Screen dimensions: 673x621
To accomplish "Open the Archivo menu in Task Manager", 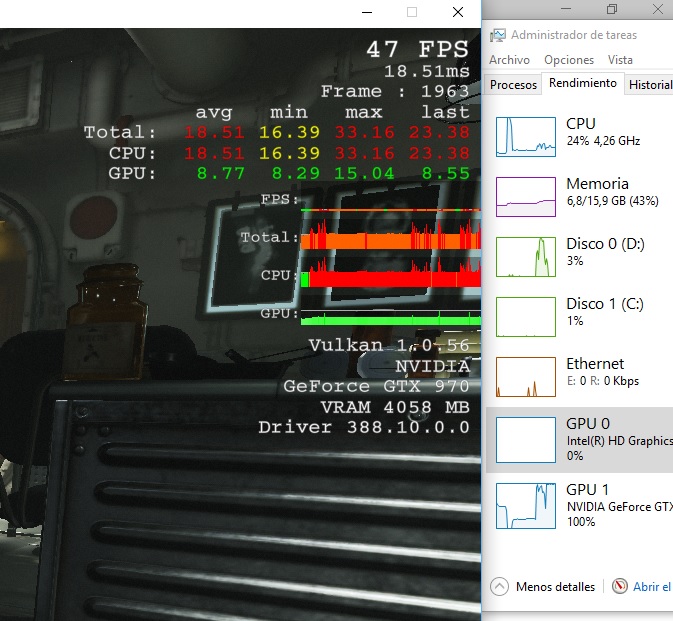I will (509, 60).
